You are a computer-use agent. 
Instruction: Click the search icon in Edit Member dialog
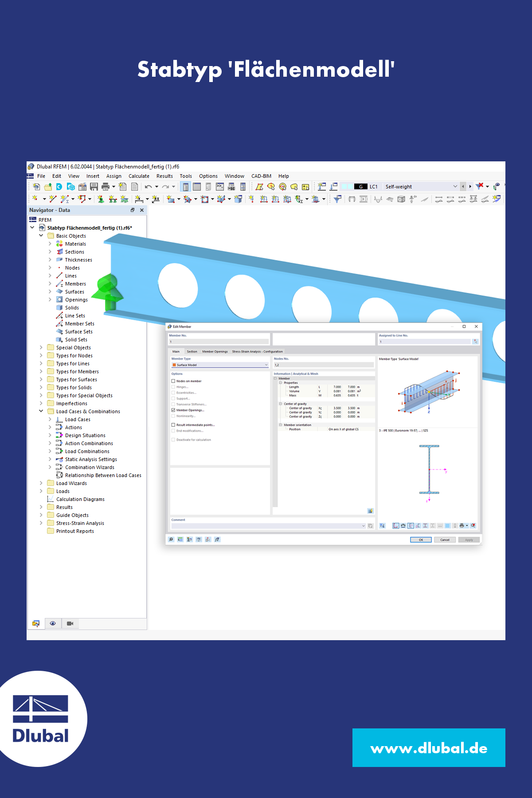coord(171,540)
